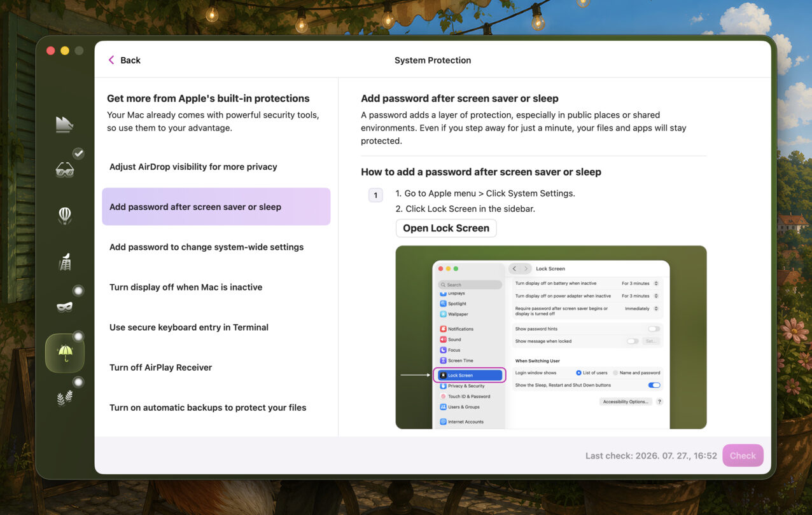The image size is (812, 515).
Task: Click the How to add a password heading
Action: [481, 172]
